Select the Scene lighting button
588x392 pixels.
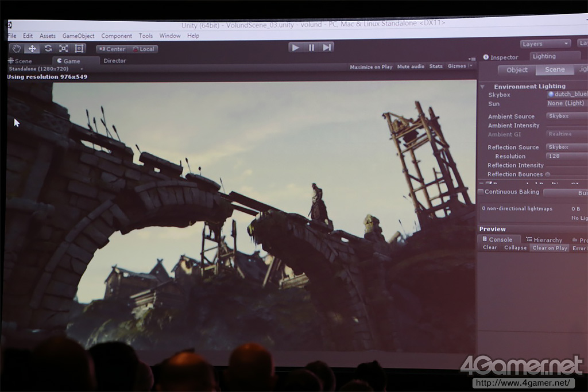click(x=555, y=69)
